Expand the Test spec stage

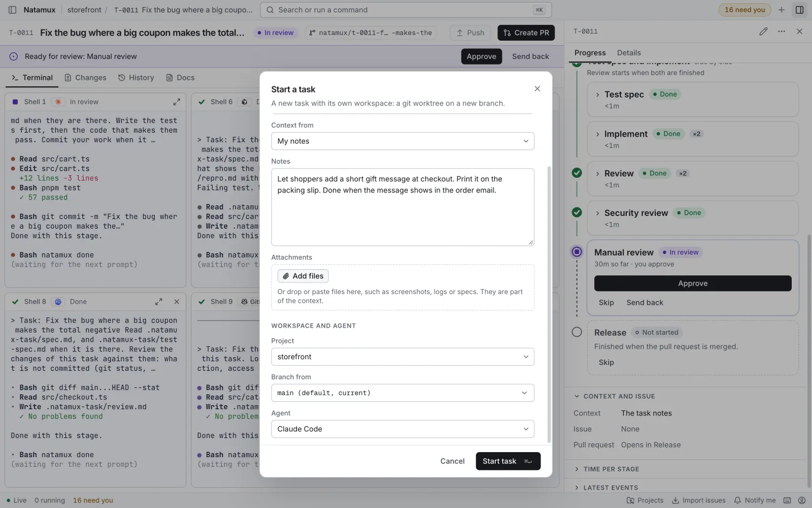(x=598, y=94)
